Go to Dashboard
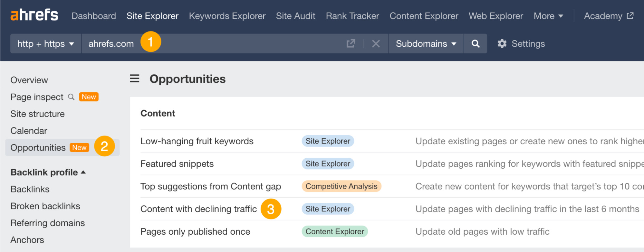 tap(94, 16)
